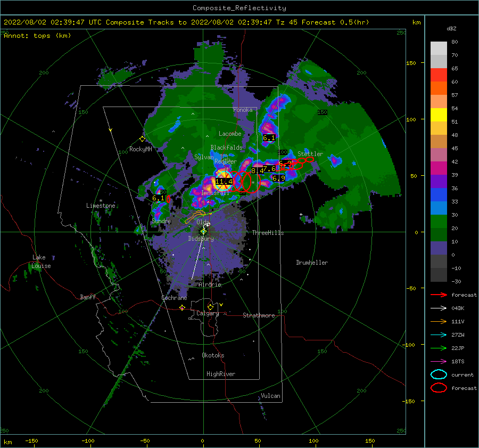Screen dimensions: 479x448
Task: Click the 7.6 storm top label
Action: (269, 168)
